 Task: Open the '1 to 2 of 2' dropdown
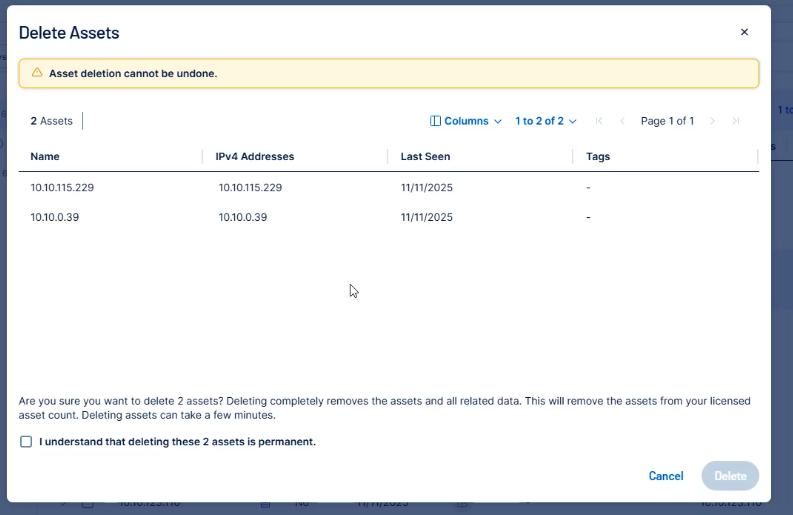pyautogui.click(x=545, y=121)
